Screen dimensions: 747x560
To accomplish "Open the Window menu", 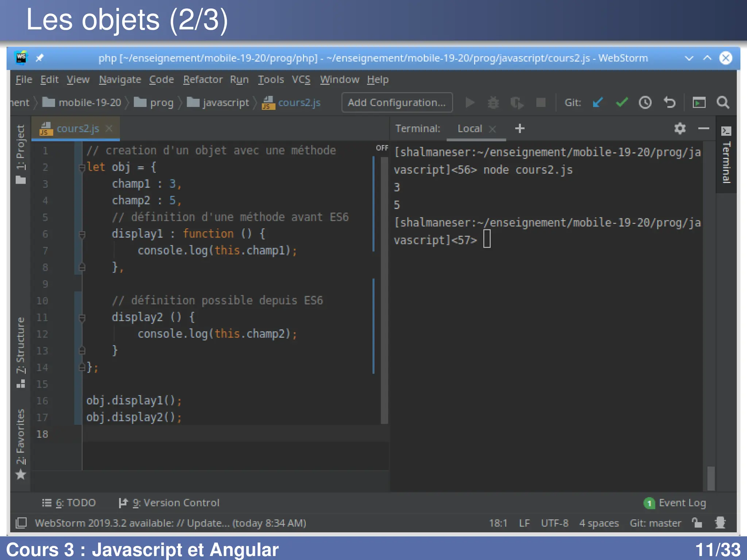I will [x=340, y=79].
